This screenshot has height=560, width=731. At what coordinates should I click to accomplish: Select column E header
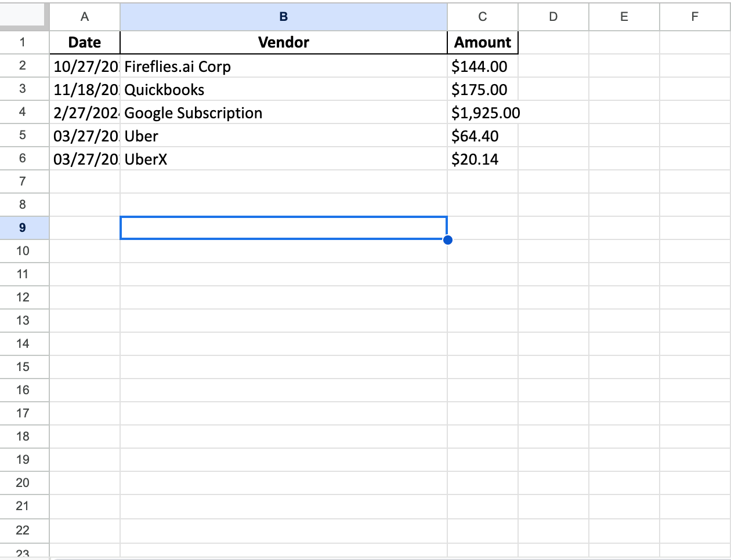click(624, 17)
